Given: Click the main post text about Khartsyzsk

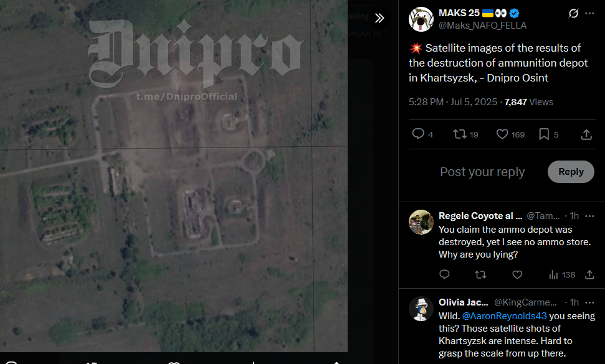Looking at the screenshot, I should point(498,63).
